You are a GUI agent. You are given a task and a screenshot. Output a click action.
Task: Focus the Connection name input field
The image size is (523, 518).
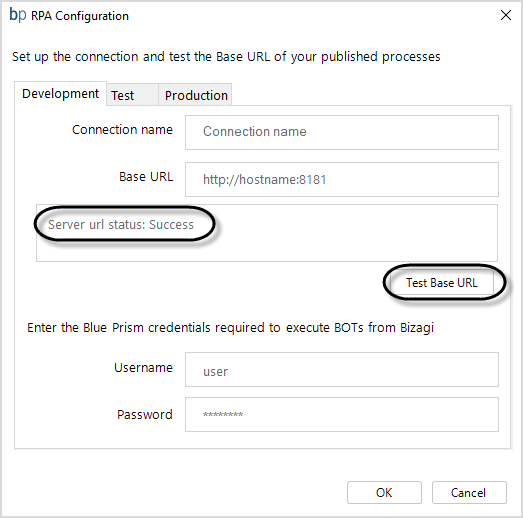pos(342,132)
